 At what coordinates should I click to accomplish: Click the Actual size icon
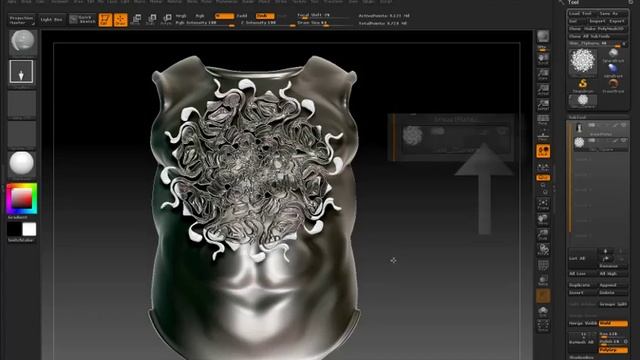543,90
